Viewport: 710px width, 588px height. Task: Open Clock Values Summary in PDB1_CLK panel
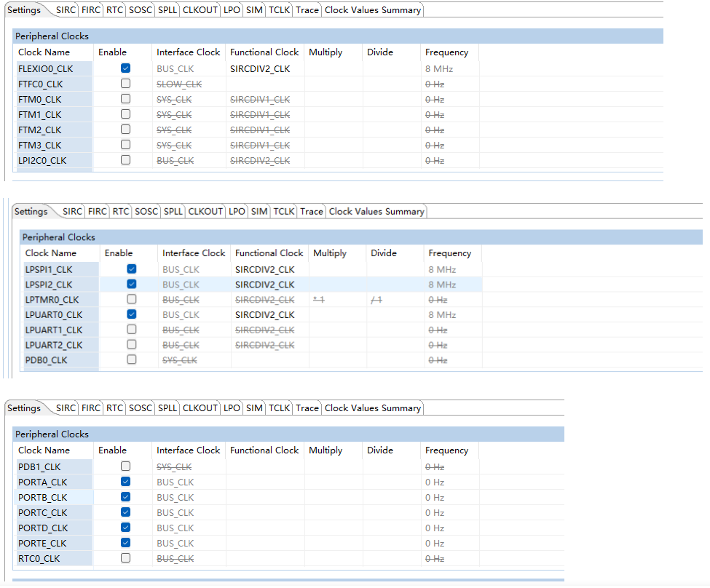(x=373, y=408)
